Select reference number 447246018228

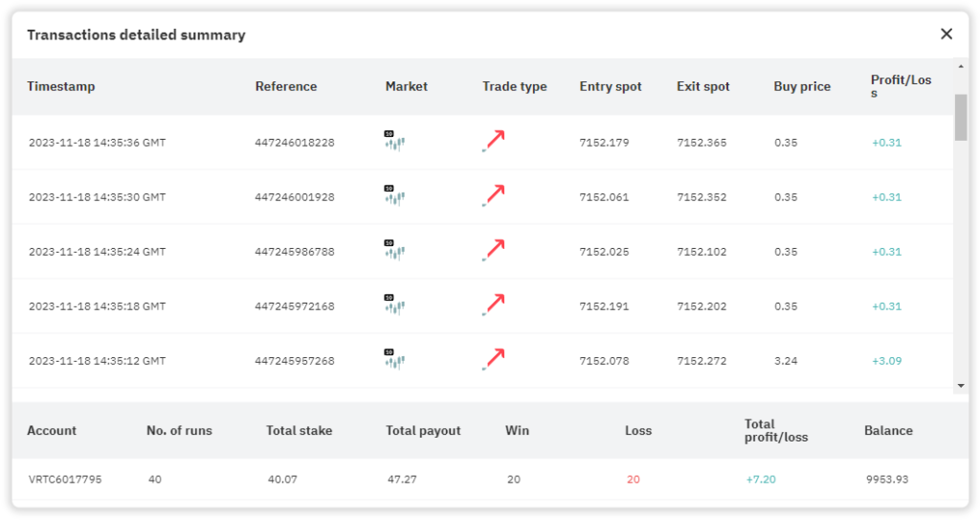coord(295,143)
